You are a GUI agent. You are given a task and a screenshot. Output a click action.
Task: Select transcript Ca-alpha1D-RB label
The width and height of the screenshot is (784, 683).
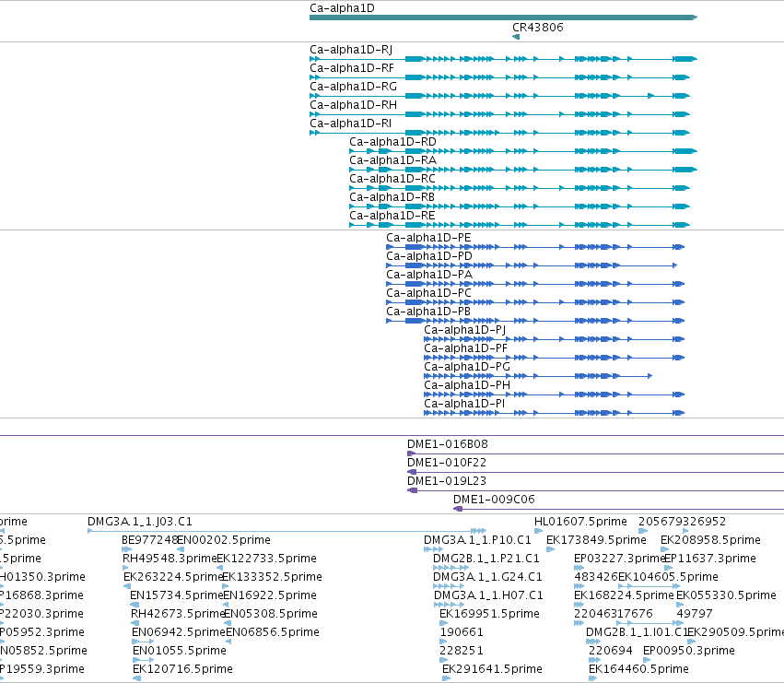392,197
